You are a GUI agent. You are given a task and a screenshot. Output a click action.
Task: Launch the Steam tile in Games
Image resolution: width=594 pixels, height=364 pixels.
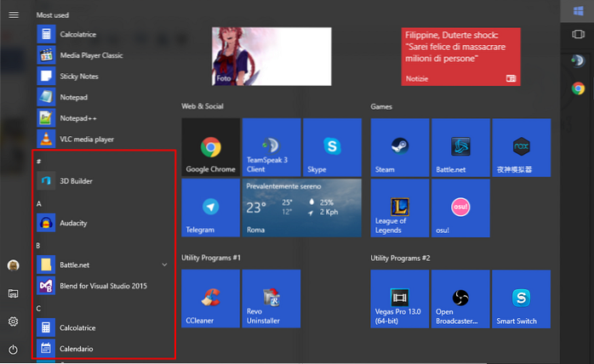tap(399, 147)
